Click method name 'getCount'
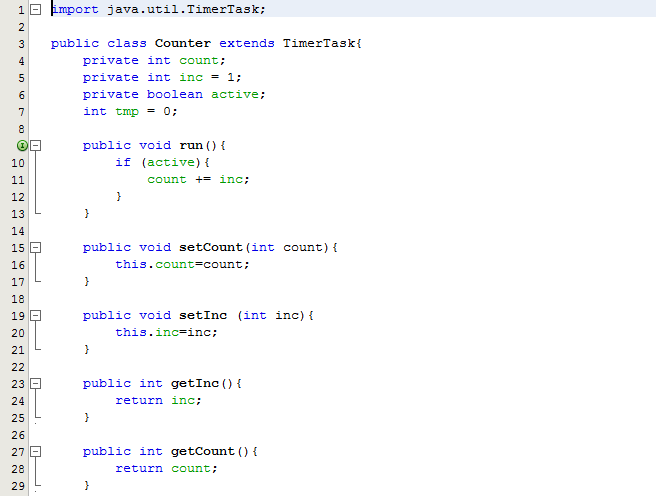 [x=202, y=451]
